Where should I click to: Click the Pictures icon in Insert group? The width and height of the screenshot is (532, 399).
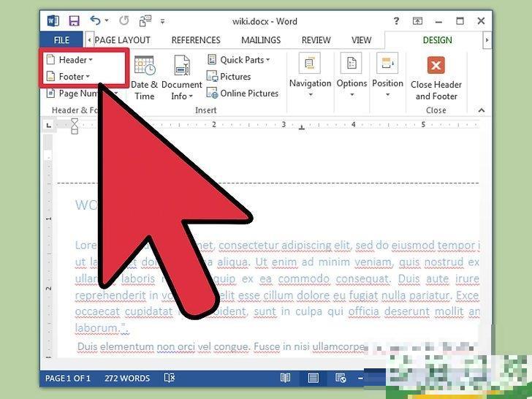coord(229,77)
